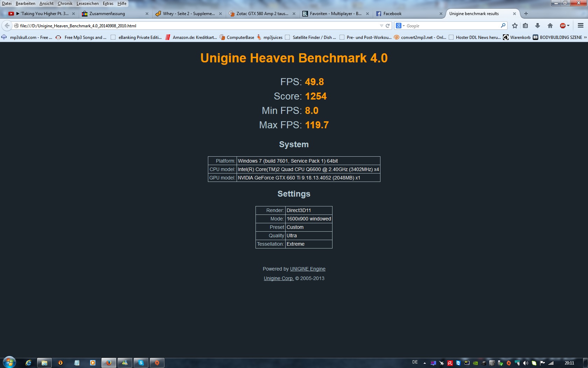Open the mp3juices bookmark

[269, 37]
